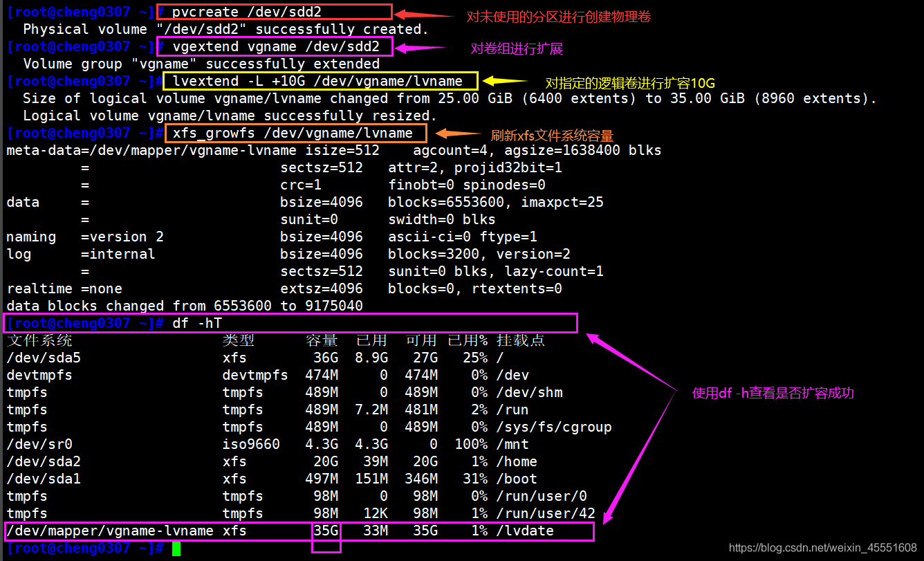Screen dimensions: 924x561
Task: Select the "151M" used value
Action: tap(371, 479)
